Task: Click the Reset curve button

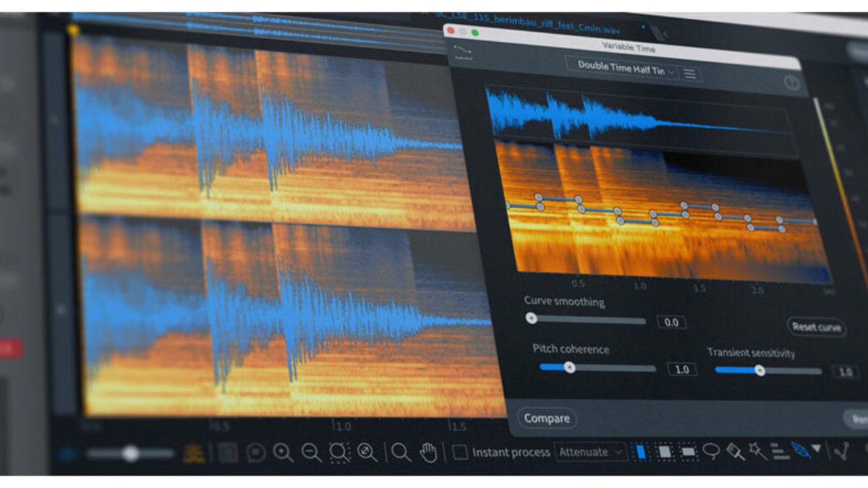Action: point(816,327)
